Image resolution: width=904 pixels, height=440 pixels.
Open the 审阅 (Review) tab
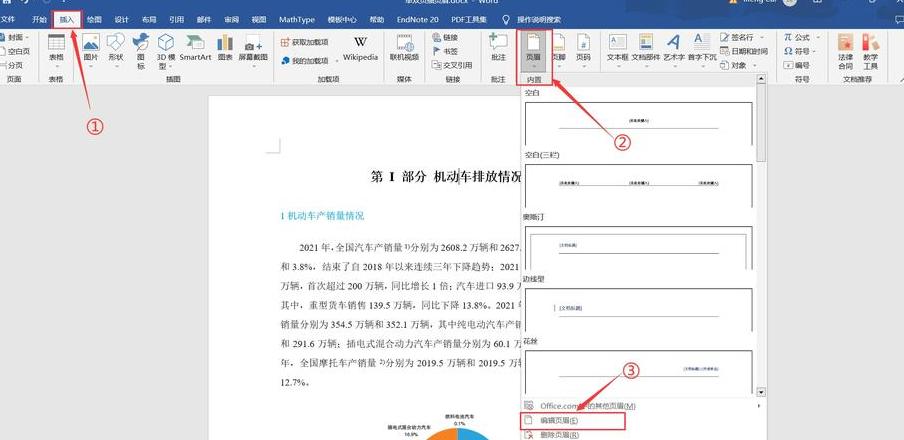pyautogui.click(x=232, y=20)
